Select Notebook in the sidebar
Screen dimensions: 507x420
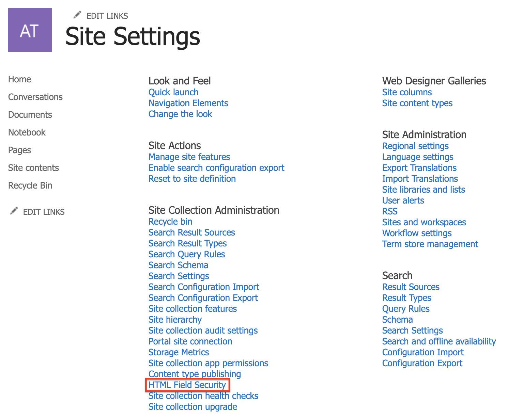pos(27,132)
